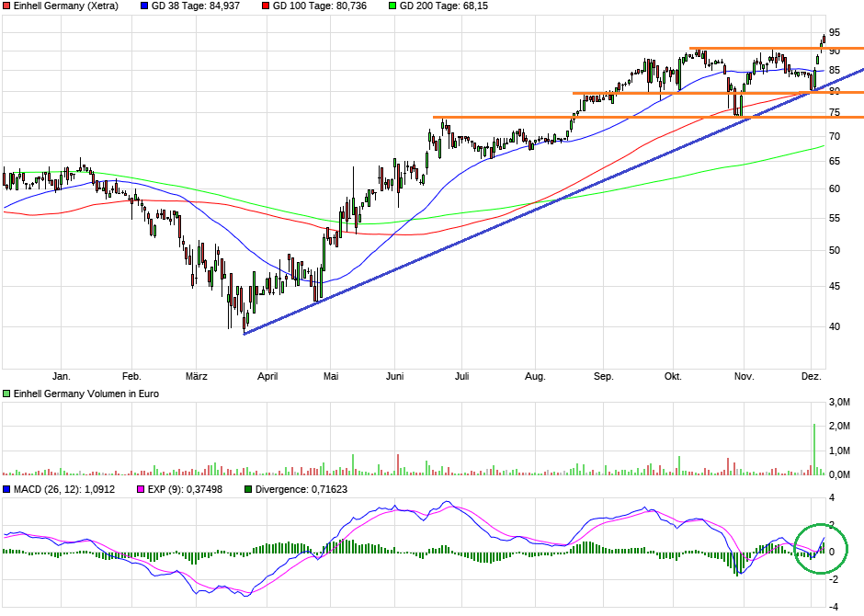Click the green circle highlighting the MACD crossover
The image size is (864, 616).
click(819, 549)
